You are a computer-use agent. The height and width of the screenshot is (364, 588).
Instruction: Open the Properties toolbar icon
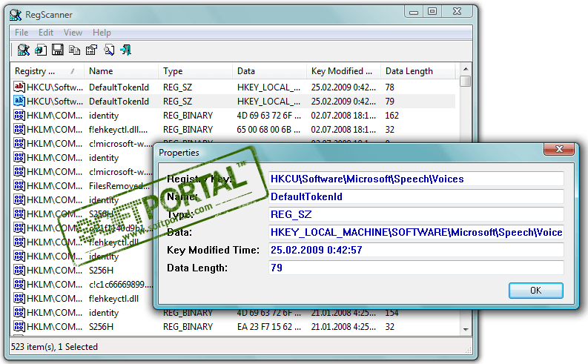[x=91, y=50]
